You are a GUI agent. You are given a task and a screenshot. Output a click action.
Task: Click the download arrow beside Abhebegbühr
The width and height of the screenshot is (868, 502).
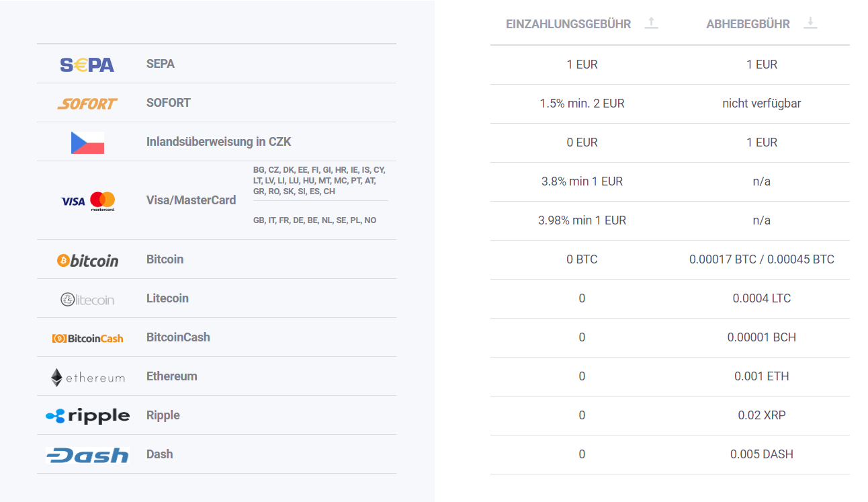click(x=810, y=24)
